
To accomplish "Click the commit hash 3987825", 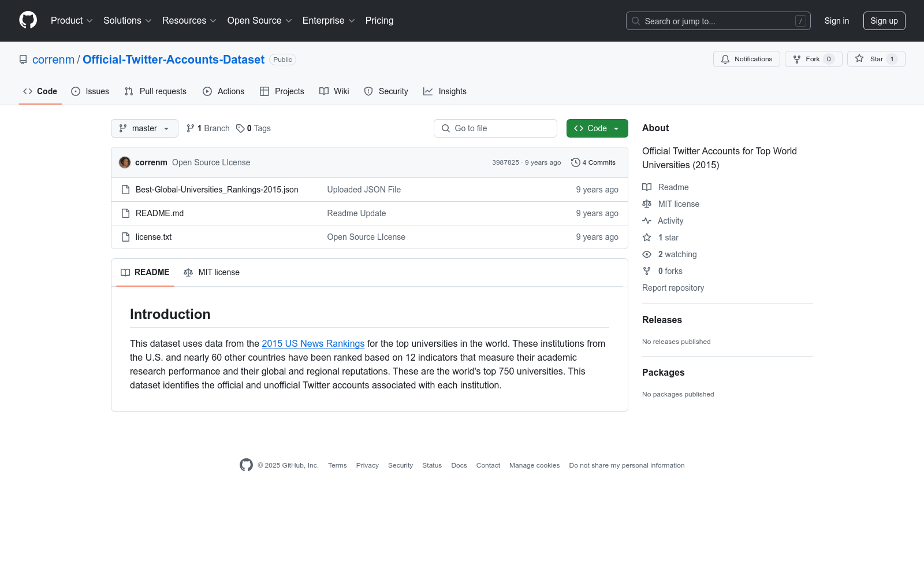I will (x=505, y=162).
